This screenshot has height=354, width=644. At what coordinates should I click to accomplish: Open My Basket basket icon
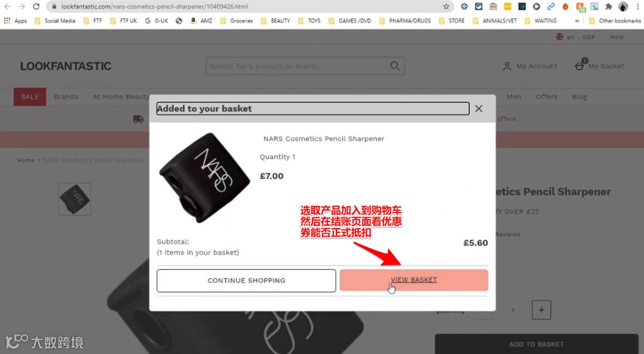point(580,65)
